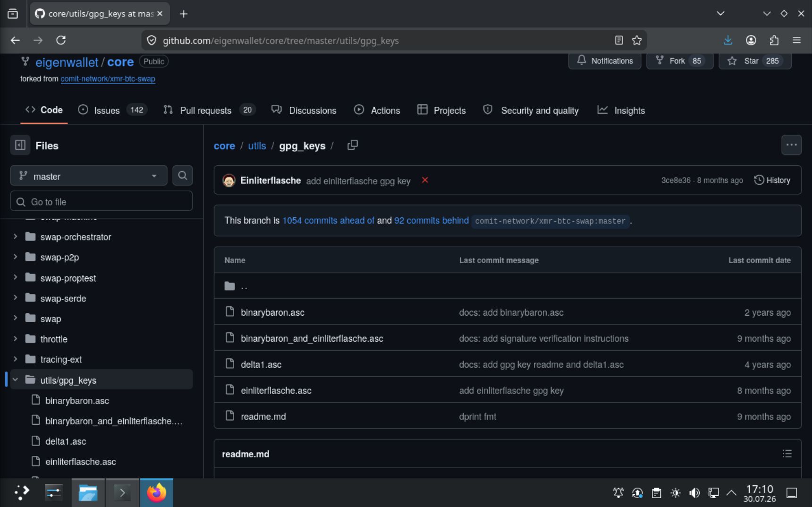Open einliterflasche.asc in sidebar tree
Screen dimensions: 812x507
pos(81,462)
